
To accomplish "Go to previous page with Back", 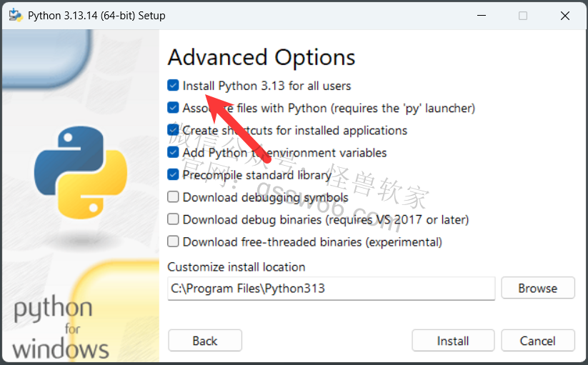I will (x=205, y=341).
